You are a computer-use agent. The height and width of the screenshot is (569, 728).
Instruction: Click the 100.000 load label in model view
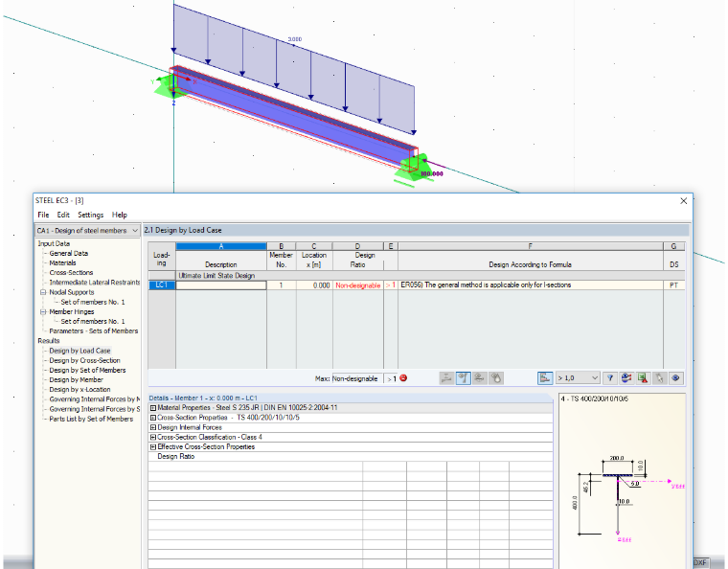point(432,174)
